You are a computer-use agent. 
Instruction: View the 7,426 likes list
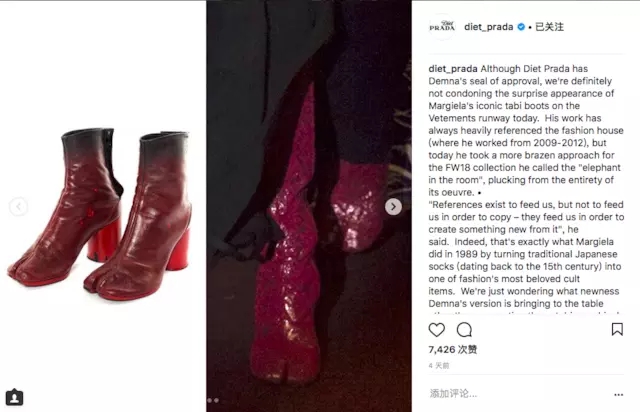coord(453,350)
